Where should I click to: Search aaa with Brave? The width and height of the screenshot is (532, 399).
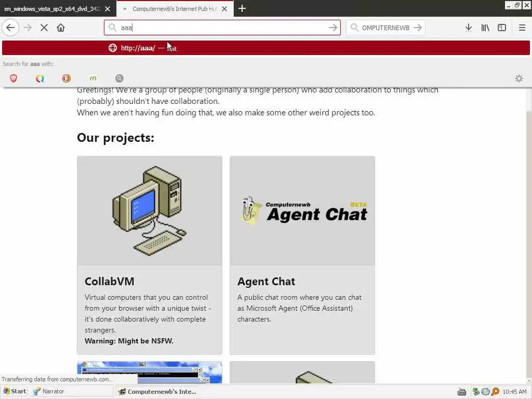point(14,78)
